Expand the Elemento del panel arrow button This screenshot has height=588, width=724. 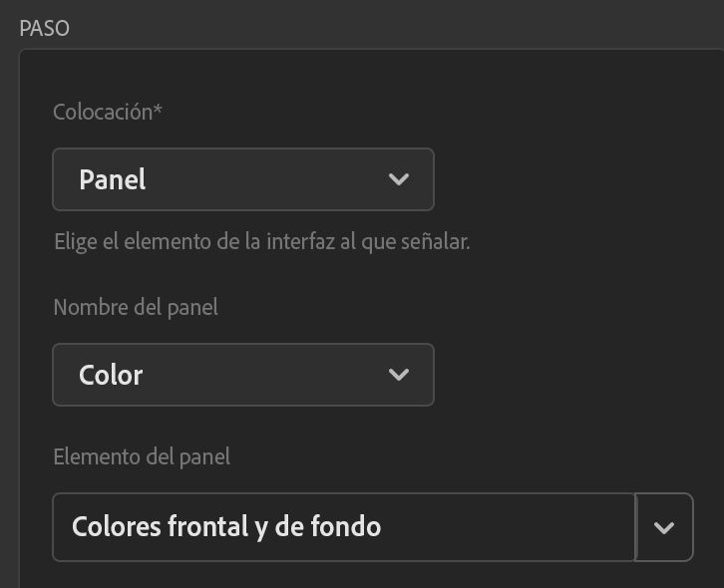point(664,527)
